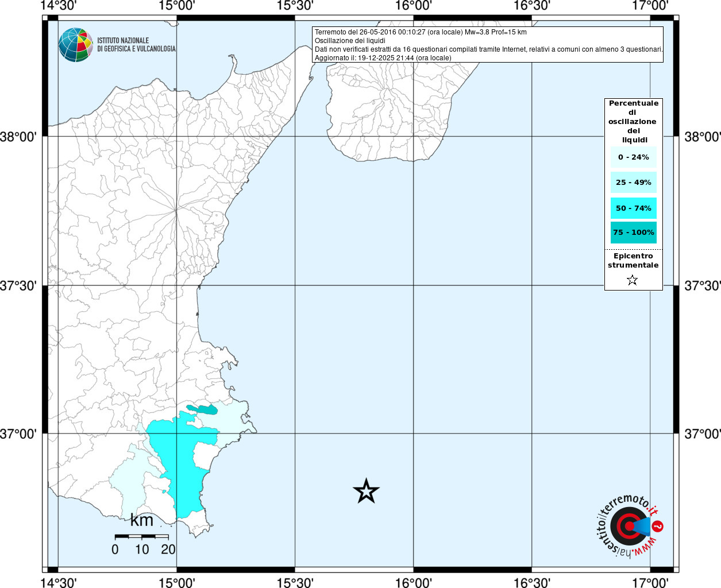Click the top axis label 16°30'

(x=532, y=6)
